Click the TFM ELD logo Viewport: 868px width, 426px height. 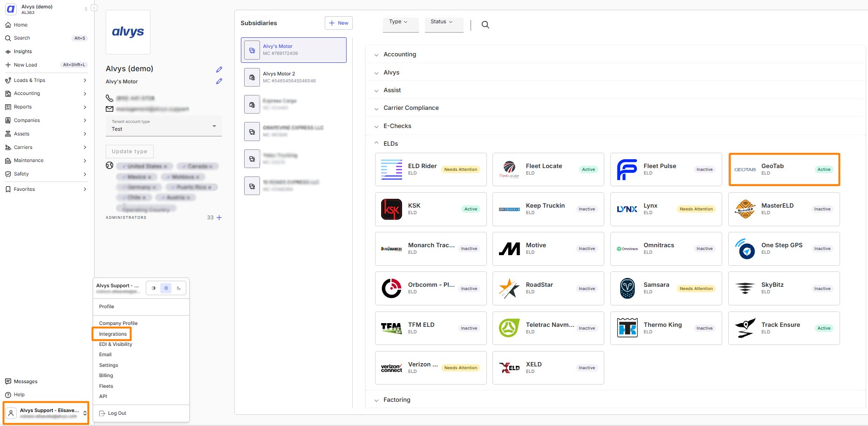[391, 328]
